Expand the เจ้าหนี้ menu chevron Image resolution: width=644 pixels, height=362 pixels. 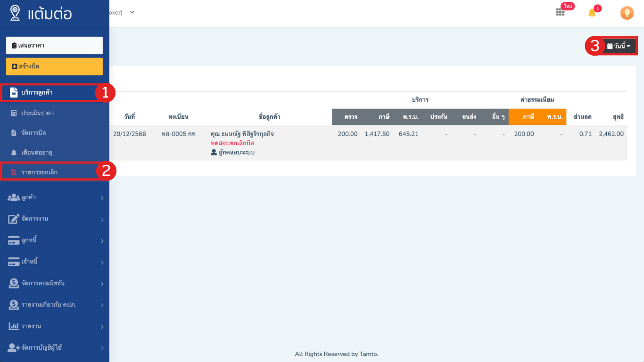pos(102,263)
